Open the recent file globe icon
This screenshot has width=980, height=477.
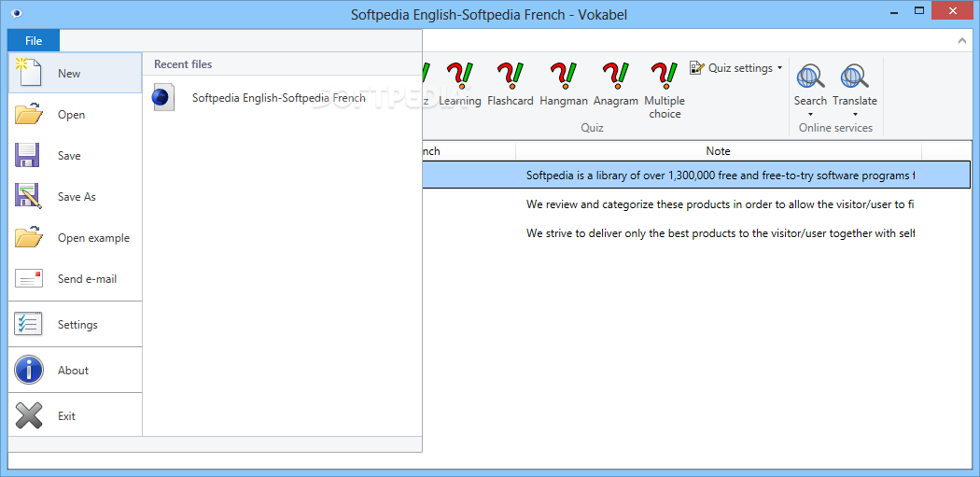161,98
